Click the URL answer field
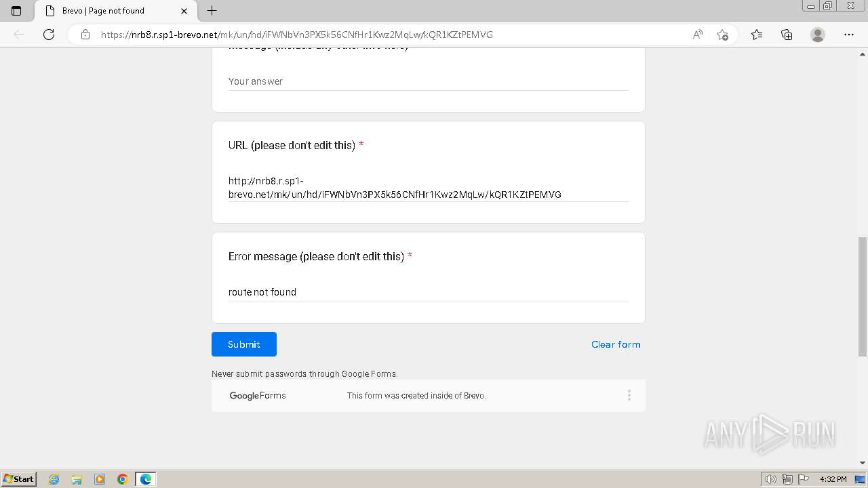The height and width of the screenshot is (488, 868). (429, 188)
